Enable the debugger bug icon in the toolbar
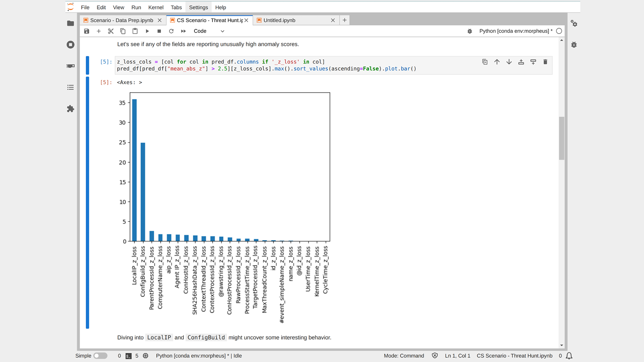 pos(470,31)
